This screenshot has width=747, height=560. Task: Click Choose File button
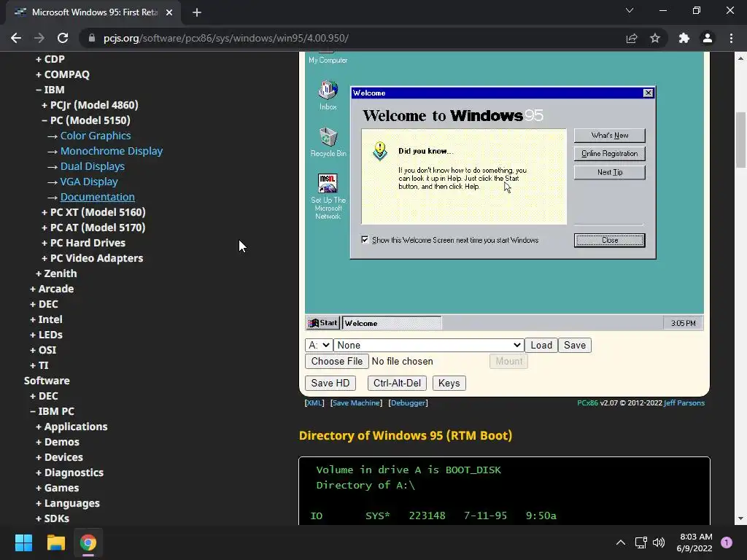pyautogui.click(x=337, y=362)
